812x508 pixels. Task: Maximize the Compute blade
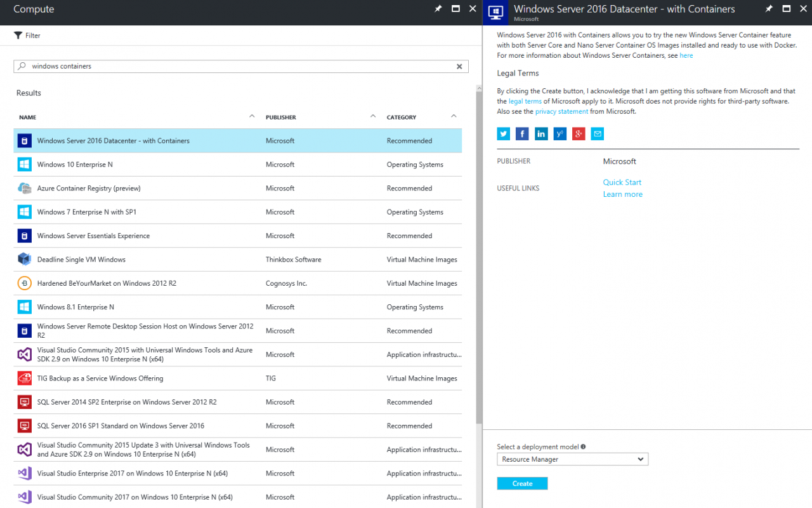(455, 9)
